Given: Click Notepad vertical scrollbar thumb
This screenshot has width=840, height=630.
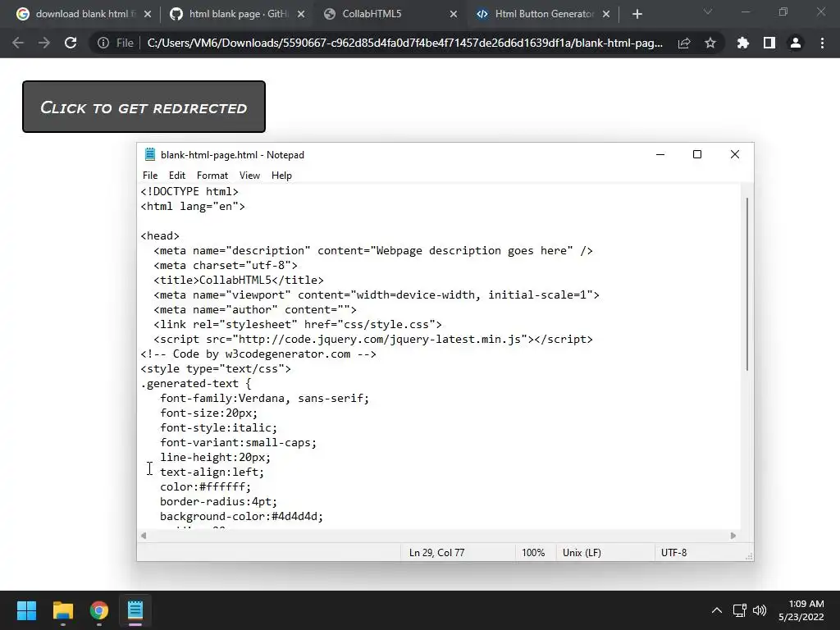Looking at the screenshot, I should tap(746, 284).
